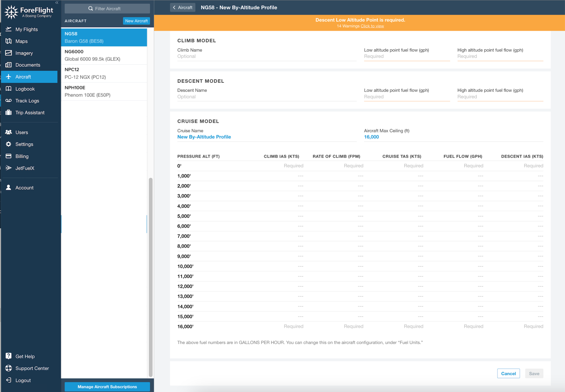
Task: Click the Get Help question icon
Action: pos(8,356)
